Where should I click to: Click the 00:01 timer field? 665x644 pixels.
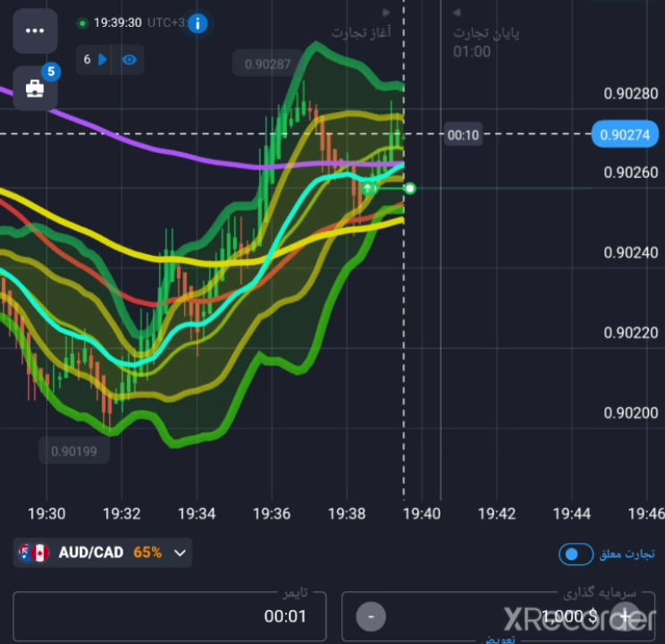click(170, 616)
